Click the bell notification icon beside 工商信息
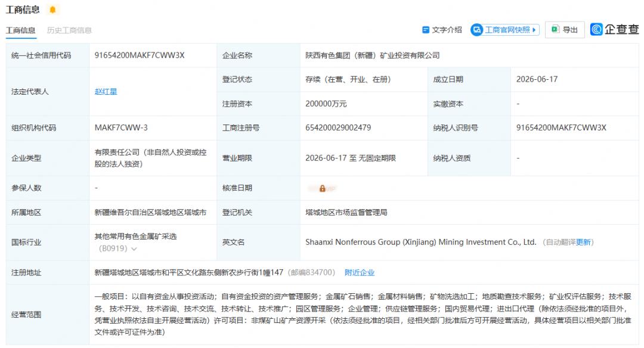This screenshot has height=348, width=644. [52, 10]
